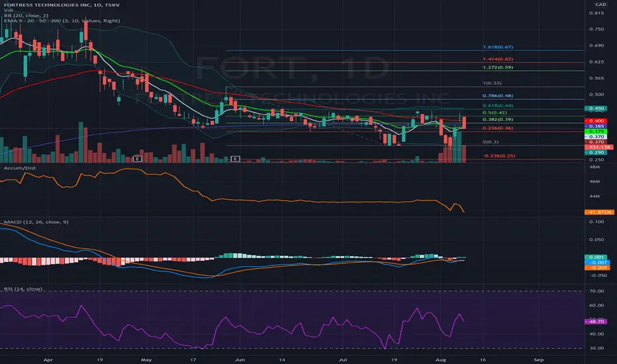Click the '0.625' price axis label
The image size is (617, 364).
pos(596,62)
